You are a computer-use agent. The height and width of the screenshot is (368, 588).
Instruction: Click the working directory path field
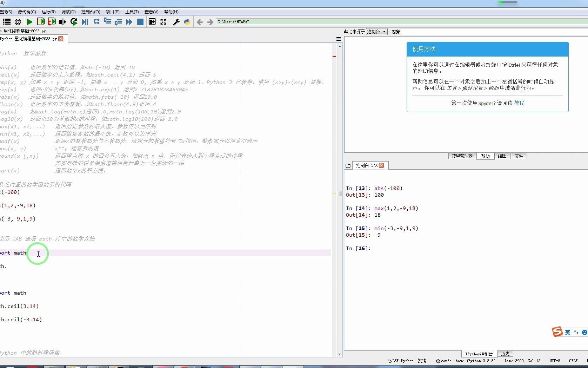[x=402, y=22]
